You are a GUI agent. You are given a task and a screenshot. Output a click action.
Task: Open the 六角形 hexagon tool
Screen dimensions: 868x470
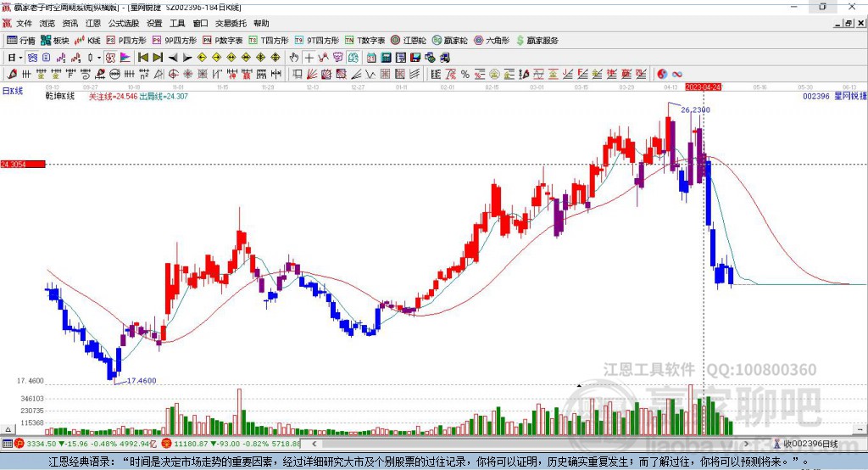click(491, 41)
